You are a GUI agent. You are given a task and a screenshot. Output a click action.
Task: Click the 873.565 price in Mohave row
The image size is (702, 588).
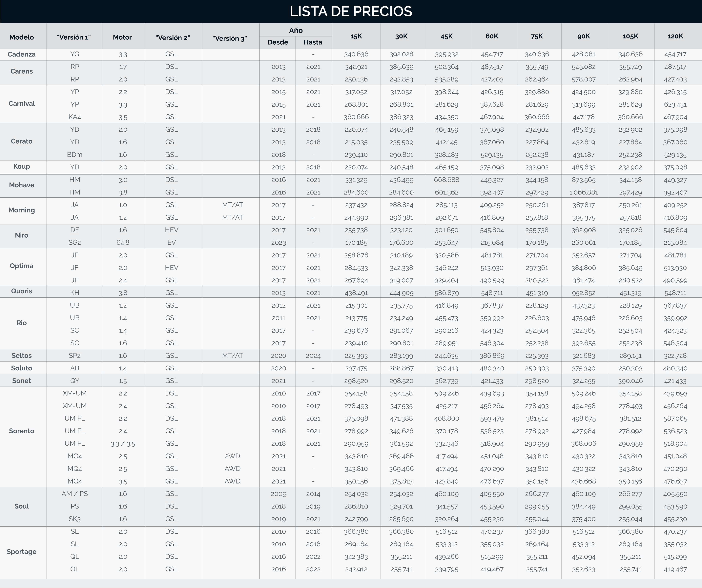(584, 180)
